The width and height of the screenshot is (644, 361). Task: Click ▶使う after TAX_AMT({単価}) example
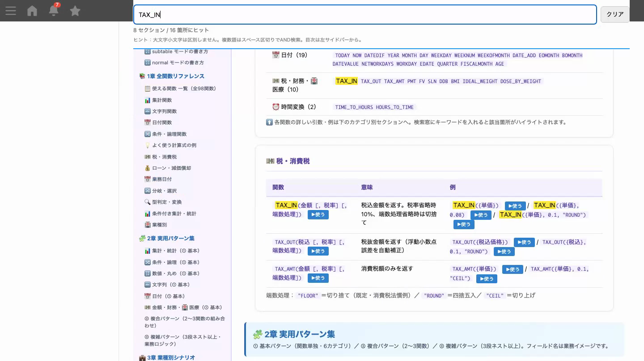click(x=513, y=269)
